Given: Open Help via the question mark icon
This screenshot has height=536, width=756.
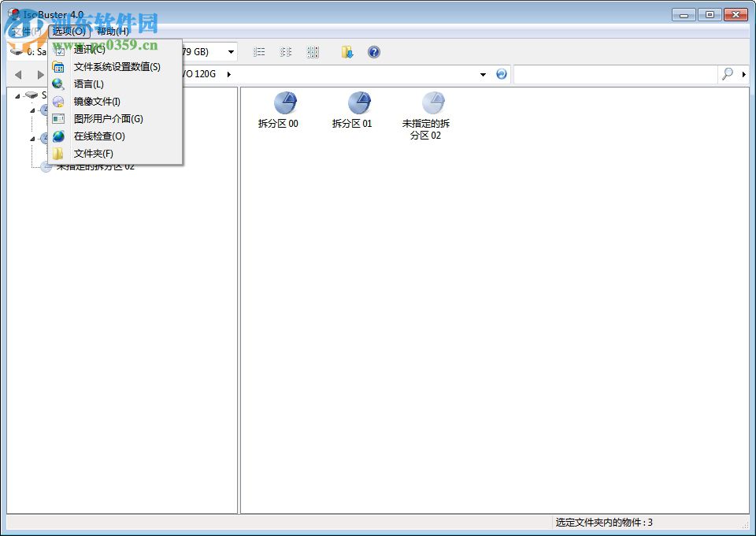Looking at the screenshot, I should (x=374, y=51).
